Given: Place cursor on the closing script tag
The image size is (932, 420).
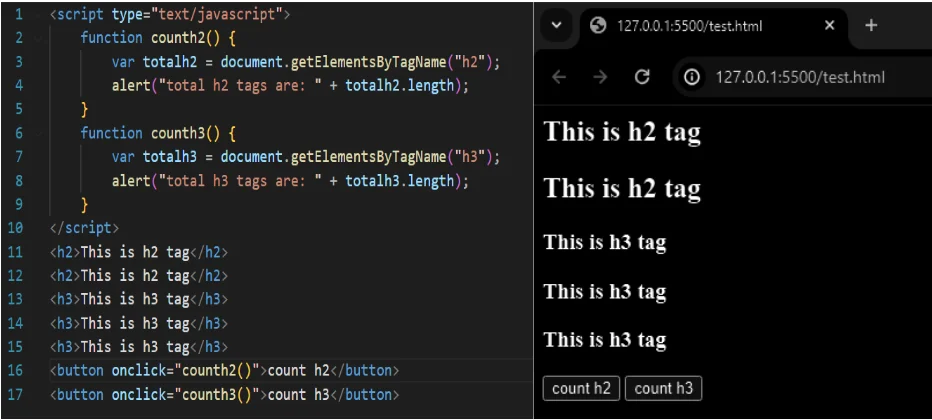Looking at the screenshot, I should click(x=84, y=228).
